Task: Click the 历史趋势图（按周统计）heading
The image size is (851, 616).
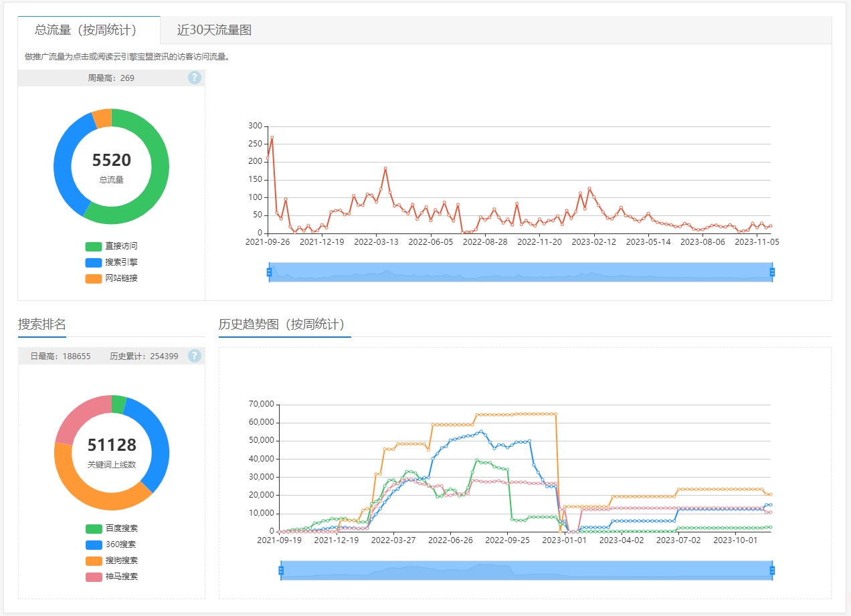Action: (x=282, y=324)
